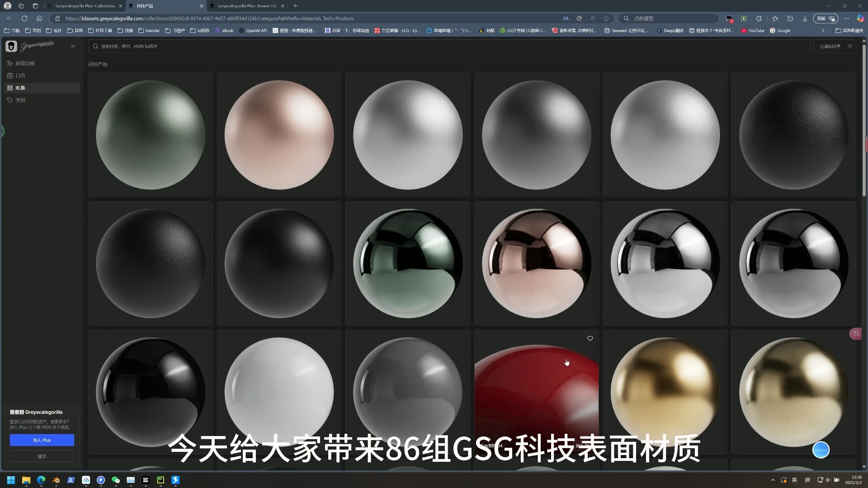
Task: Open the 资源 bookmarks folder
Action: pos(125,31)
